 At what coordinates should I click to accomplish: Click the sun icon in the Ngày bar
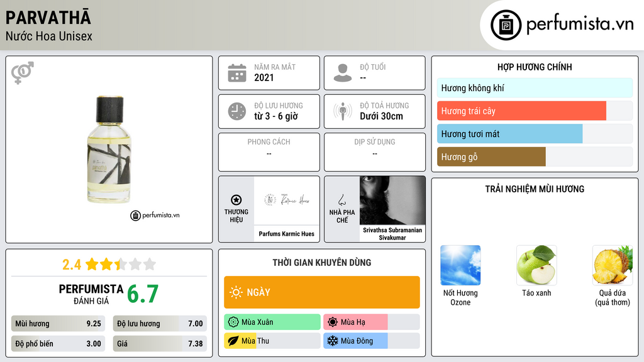236,292
